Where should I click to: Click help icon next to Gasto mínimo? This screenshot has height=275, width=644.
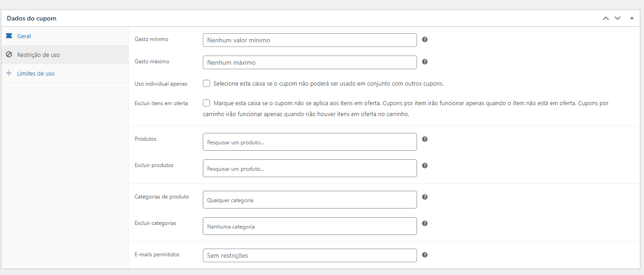click(425, 40)
